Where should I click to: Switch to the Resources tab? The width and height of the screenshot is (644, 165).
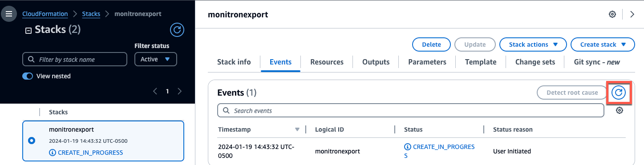(327, 62)
